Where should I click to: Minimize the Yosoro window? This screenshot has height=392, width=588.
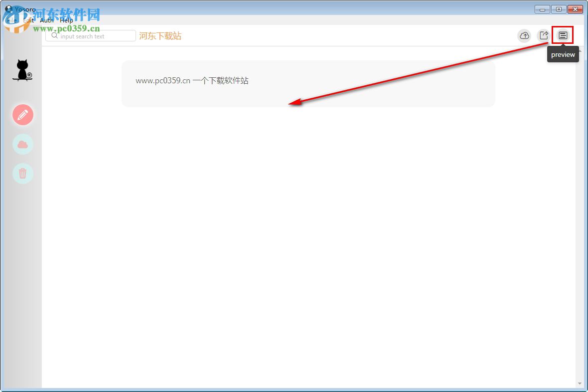(542, 9)
